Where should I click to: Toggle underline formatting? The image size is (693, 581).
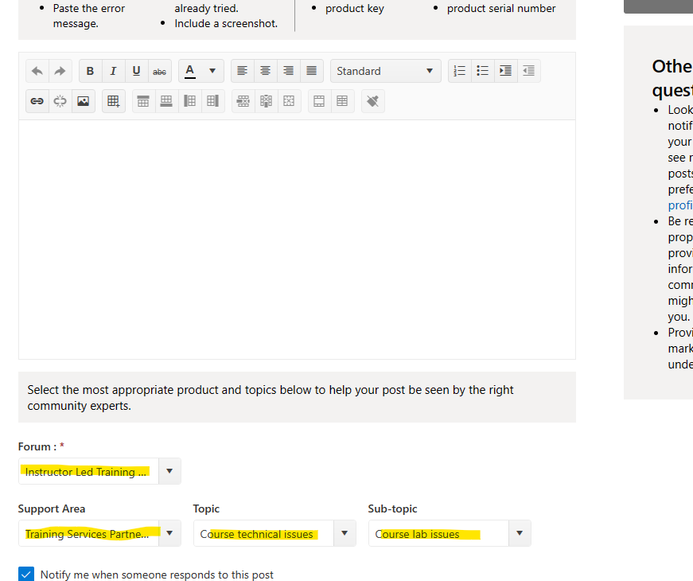point(137,71)
